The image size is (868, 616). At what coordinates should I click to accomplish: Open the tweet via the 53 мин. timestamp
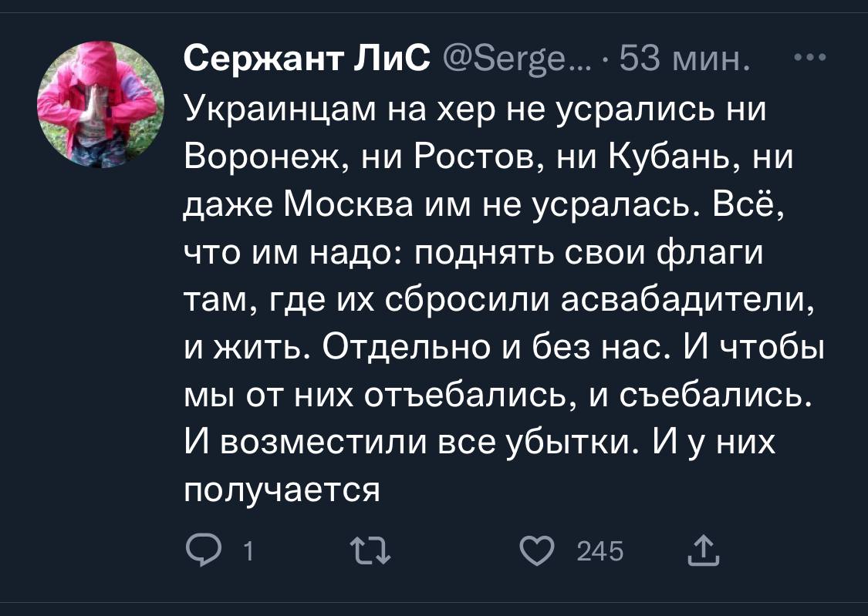click(x=687, y=58)
